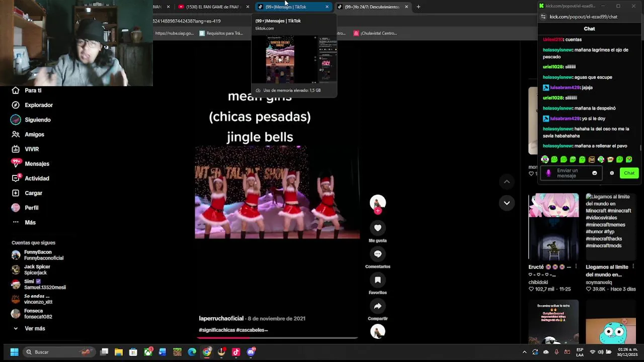Click #significachicas hashtag
This screenshot has height=362, width=644.
(217, 330)
